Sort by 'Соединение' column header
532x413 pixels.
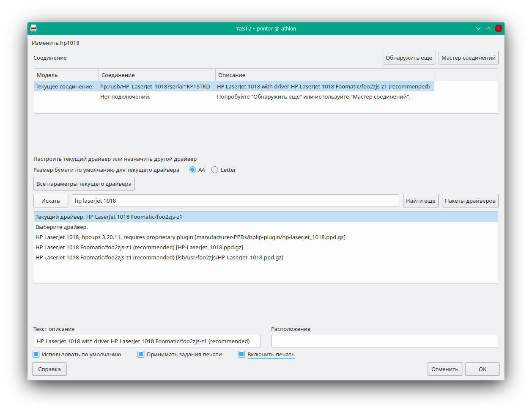157,75
